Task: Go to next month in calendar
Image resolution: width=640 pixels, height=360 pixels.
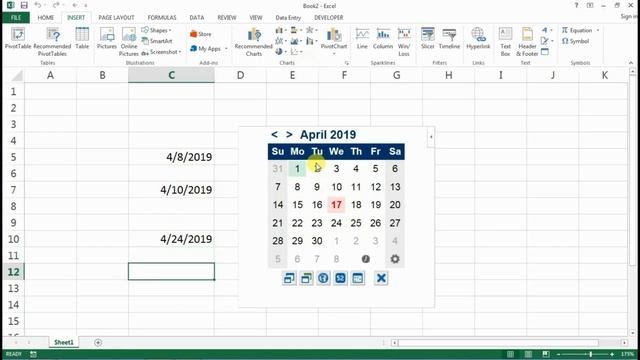Action: click(x=289, y=134)
